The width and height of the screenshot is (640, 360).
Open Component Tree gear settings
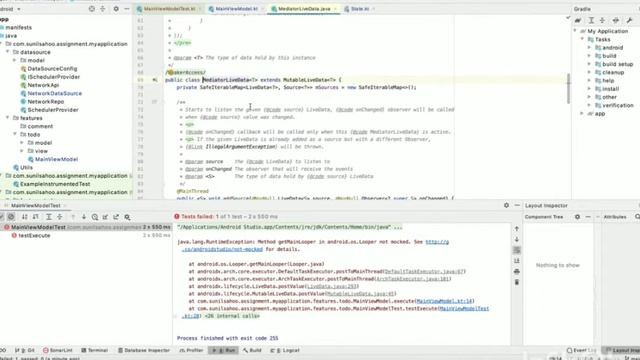pyautogui.click(x=577, y=217)
